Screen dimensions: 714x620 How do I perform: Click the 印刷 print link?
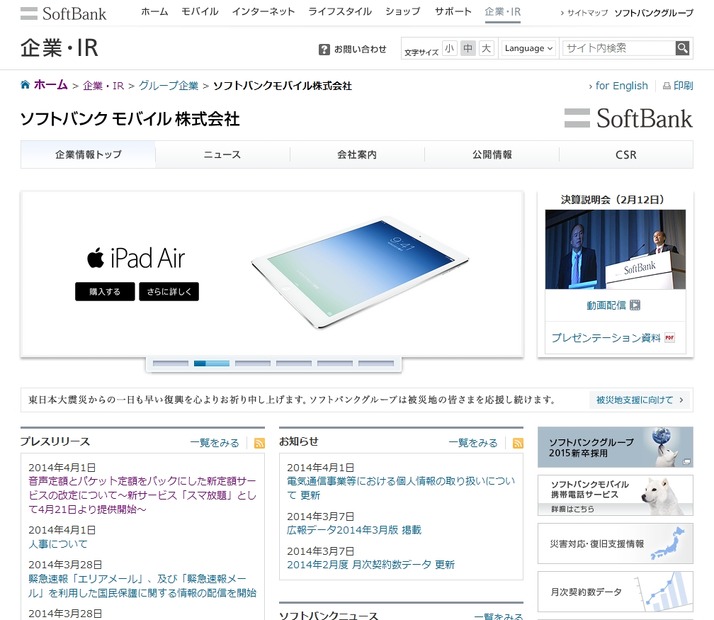coord(683,86)
